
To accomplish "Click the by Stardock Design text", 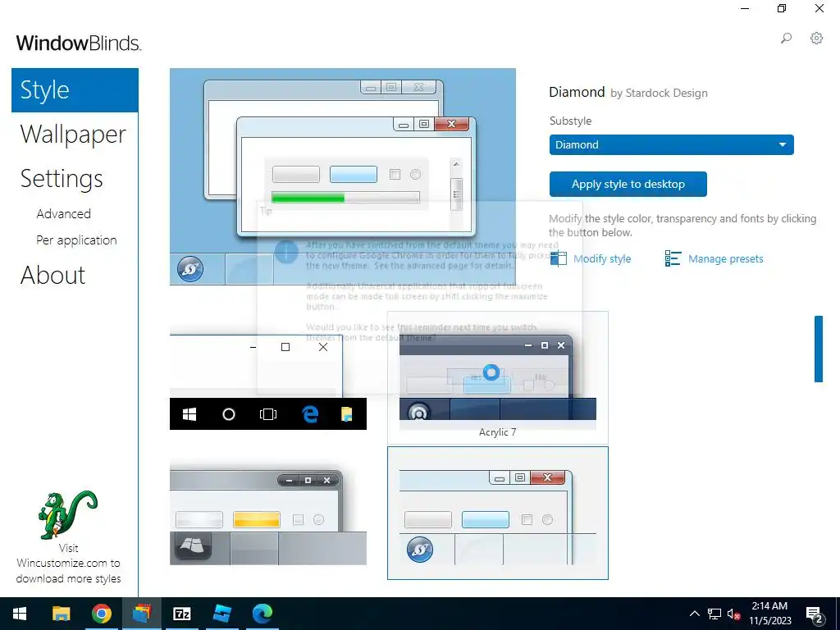I will 659,94.
